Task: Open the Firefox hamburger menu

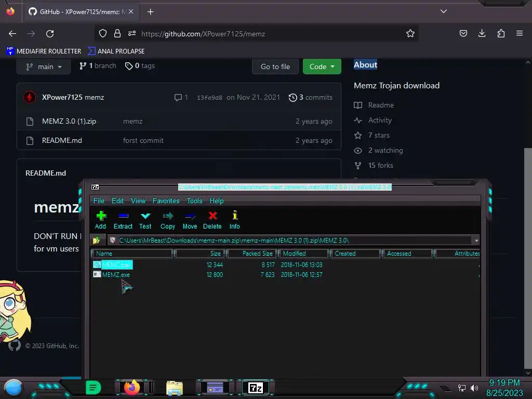Action: 520,33
